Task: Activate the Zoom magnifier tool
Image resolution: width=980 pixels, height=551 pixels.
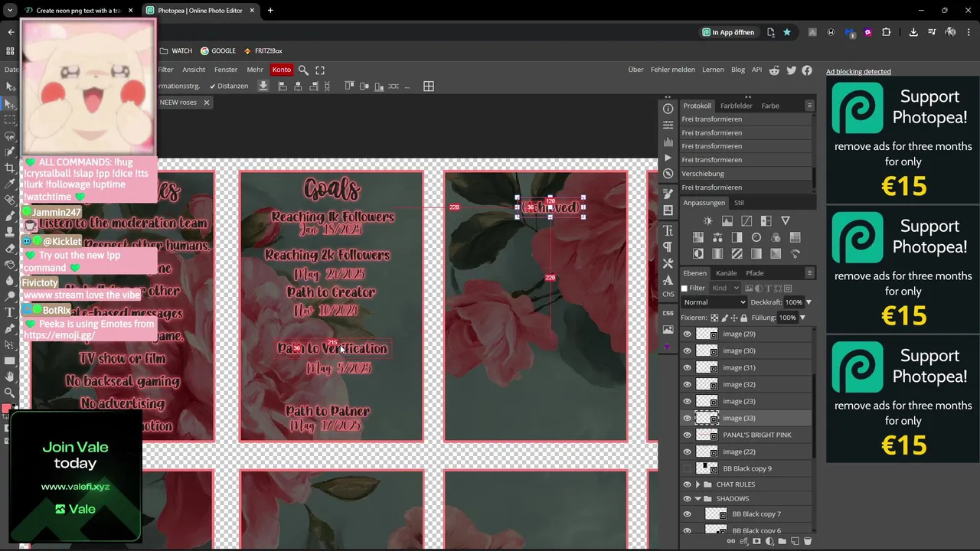Action: [x=10, y=393]
